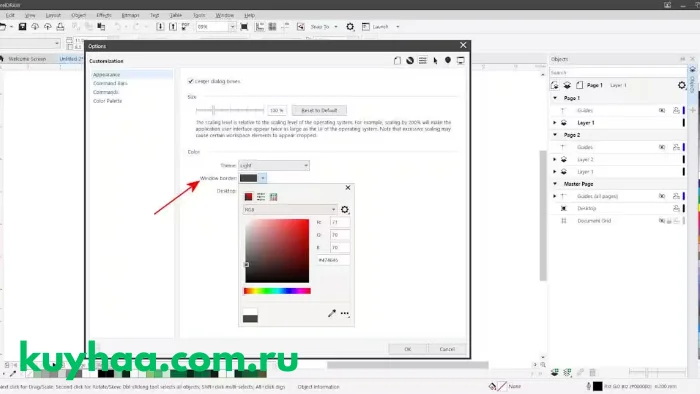
Task: Click the Full-screen preview icon
Action: coord(244,27)
